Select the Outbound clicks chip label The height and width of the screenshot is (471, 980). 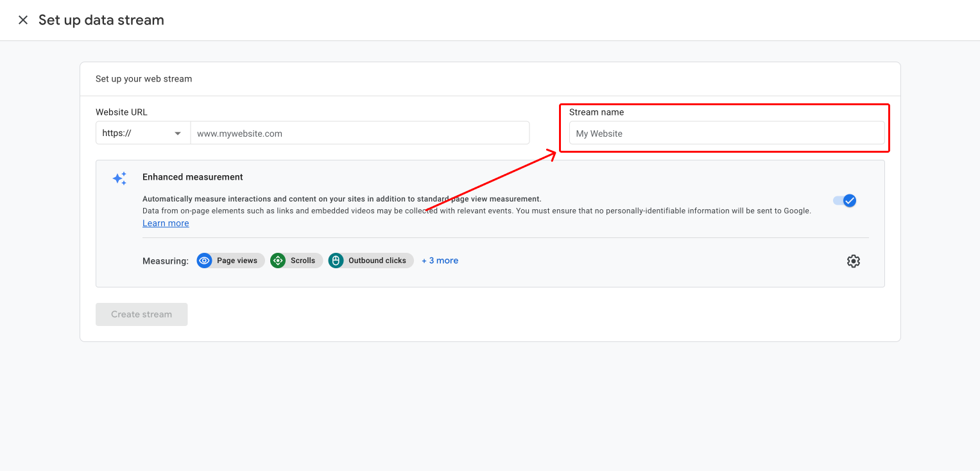point(377,261)
